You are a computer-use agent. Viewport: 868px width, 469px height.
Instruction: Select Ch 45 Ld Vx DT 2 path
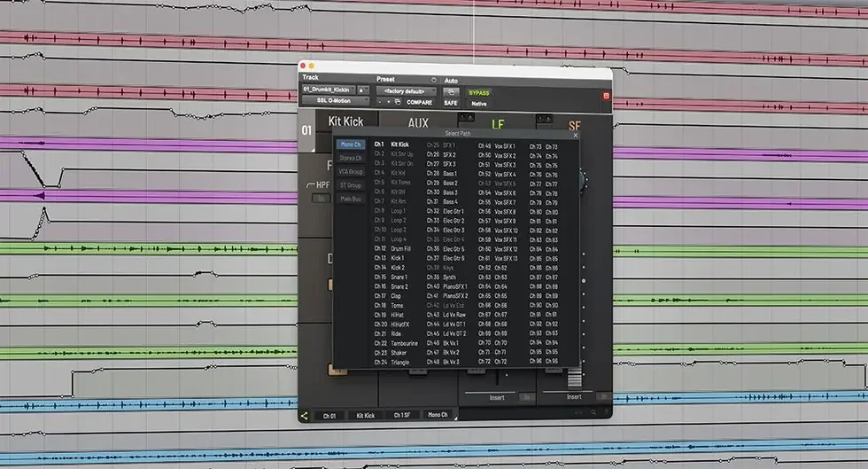[x=446, y=333]
